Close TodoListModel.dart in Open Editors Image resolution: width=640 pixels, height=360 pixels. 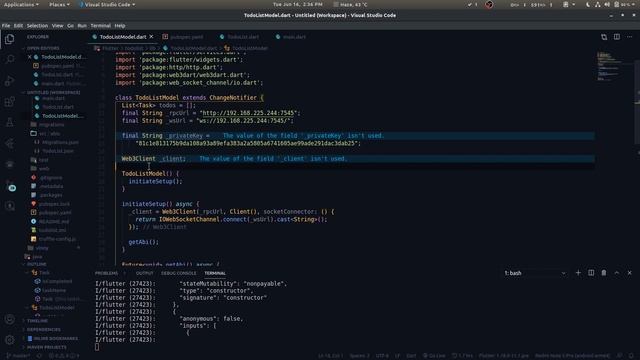[29, 57]
